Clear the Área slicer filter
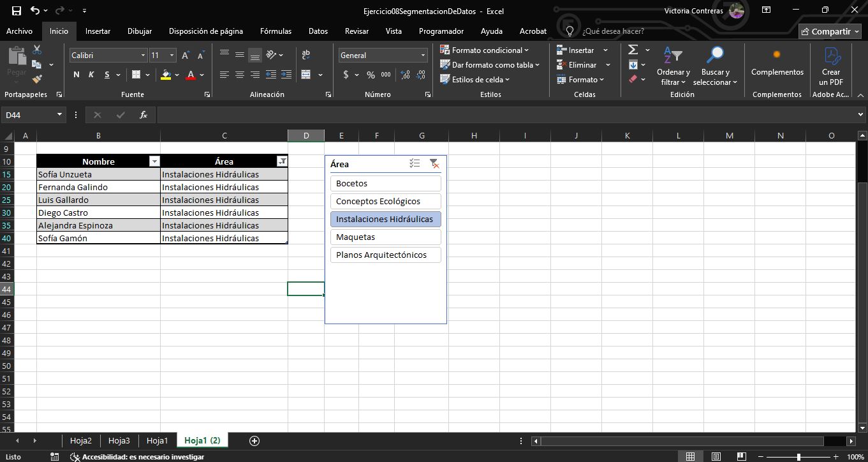Screen dimensions: 868x462 [434, 164]
